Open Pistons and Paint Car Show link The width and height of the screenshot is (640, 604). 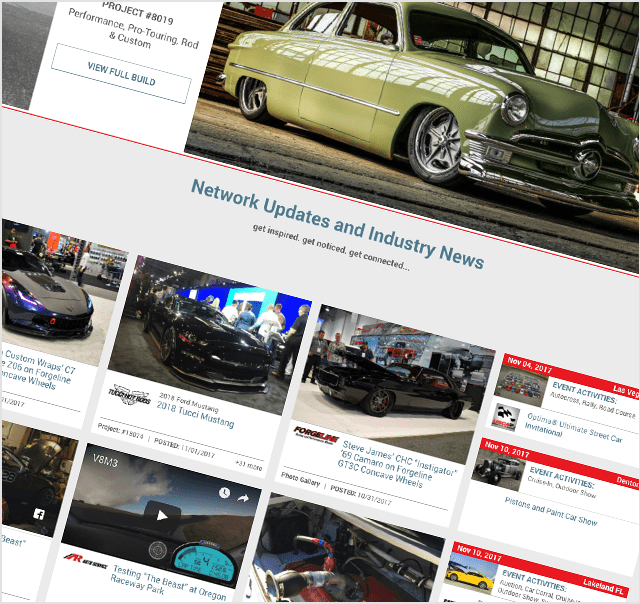click(551, 511)
